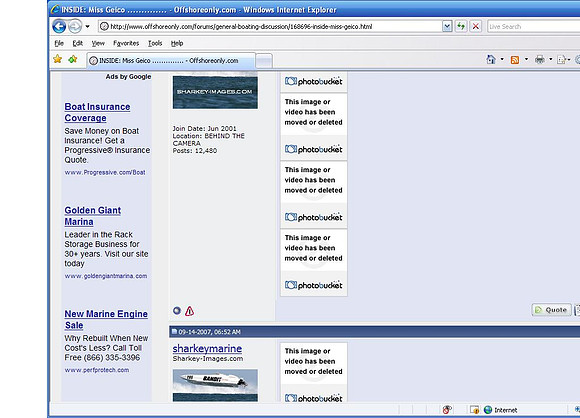Check user online status icon under the post

[177, 311]
